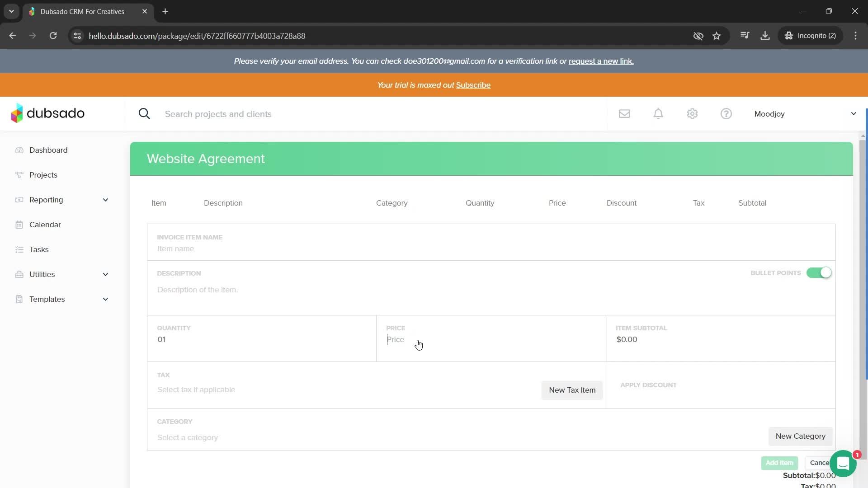Image resolution: width=868 pixels, height=488 pixels.
Task: Reload the page
Action: 53,36
